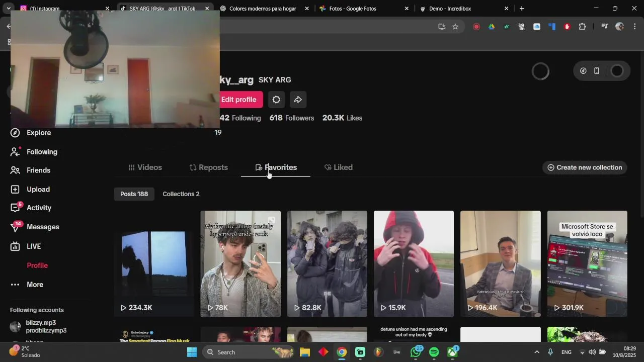The image size is (644, 362).
Task: Open the hooded person video with 15.9K views
Action: point(414,263)
